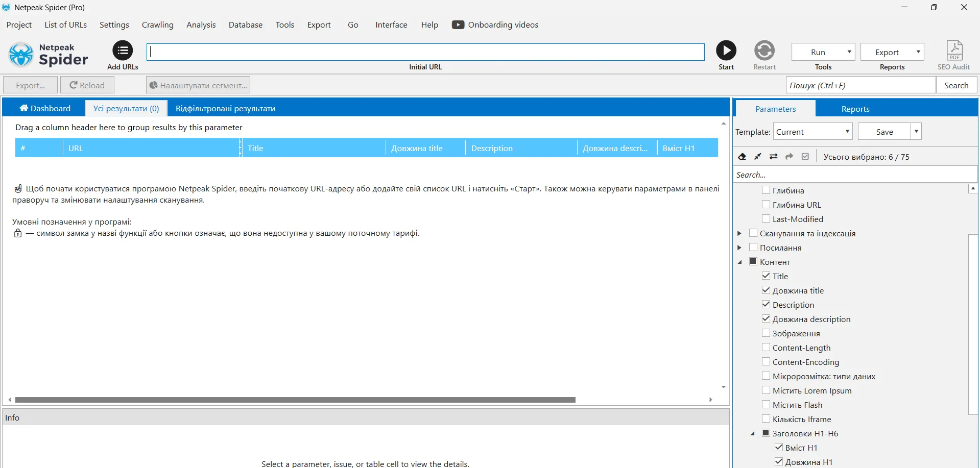The image size is (980, 468).
Task: Check the Містить Flash parameter
Action: (766, 404)
